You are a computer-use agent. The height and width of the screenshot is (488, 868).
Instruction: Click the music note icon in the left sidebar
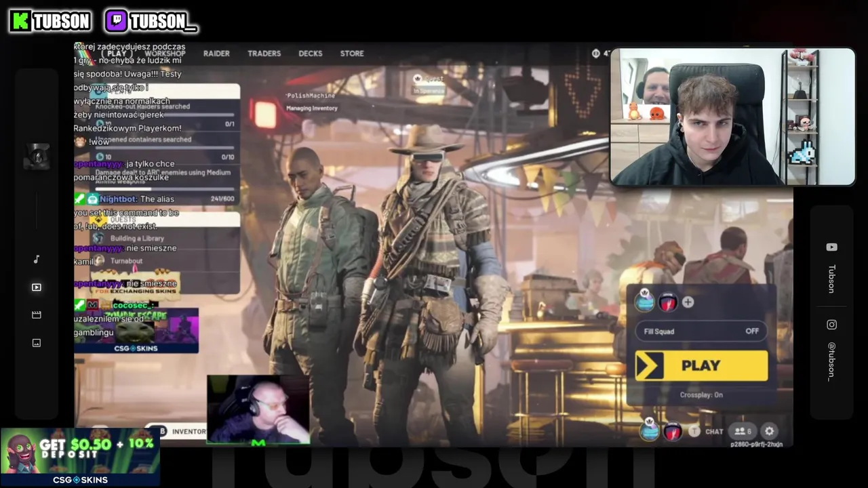pyautogui.click(x=37, y=259)
